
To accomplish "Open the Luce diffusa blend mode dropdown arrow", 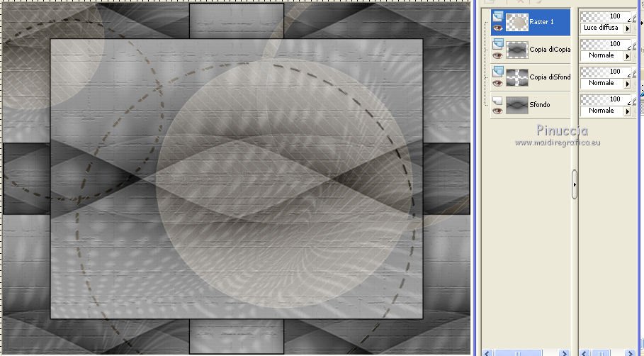I will (627, 28).
